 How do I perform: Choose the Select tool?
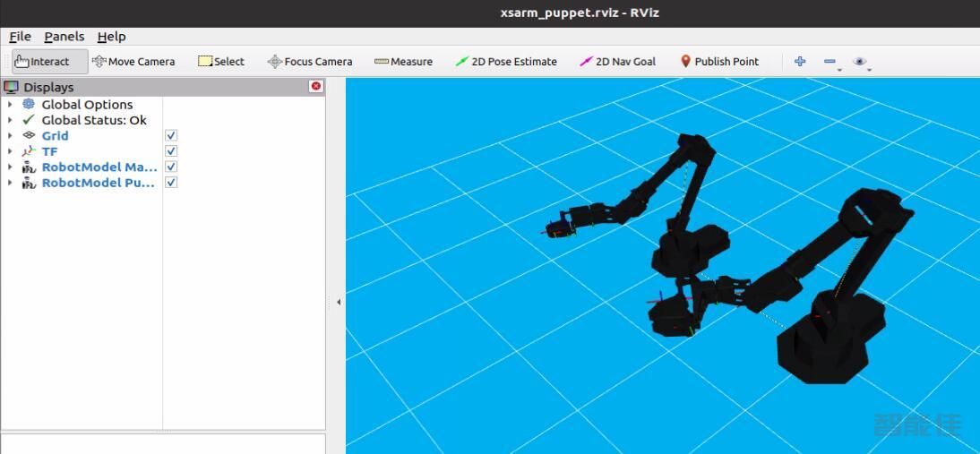(x=221, y=62)
